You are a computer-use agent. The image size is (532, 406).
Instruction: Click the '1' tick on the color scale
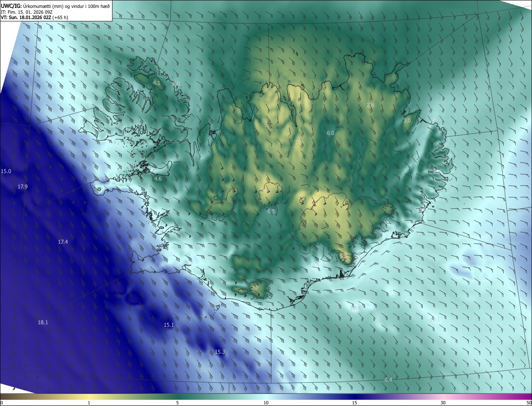click(x=89, y=403)
